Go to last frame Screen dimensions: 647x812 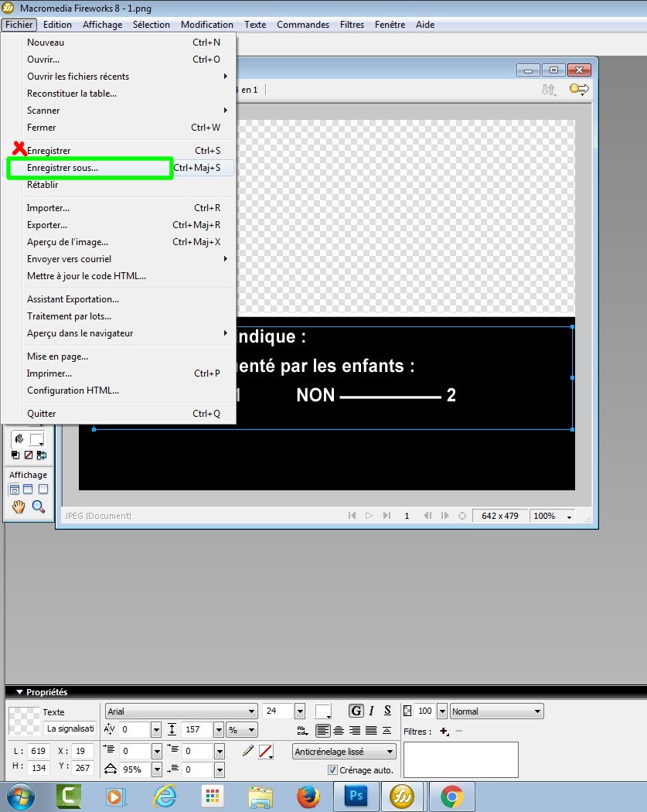pyautogui.click(x=386, y=516)
